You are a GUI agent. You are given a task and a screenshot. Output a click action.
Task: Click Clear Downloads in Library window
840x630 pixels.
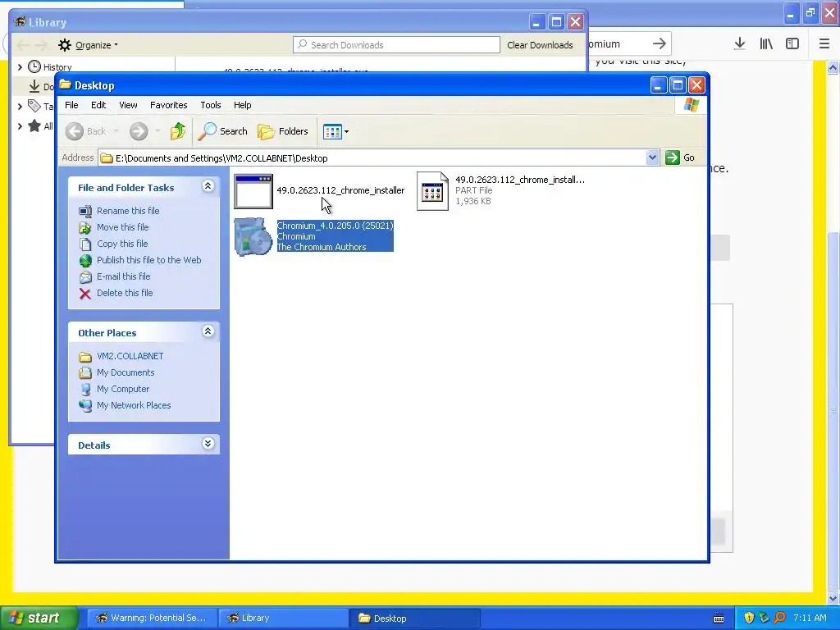pos(540,45)
